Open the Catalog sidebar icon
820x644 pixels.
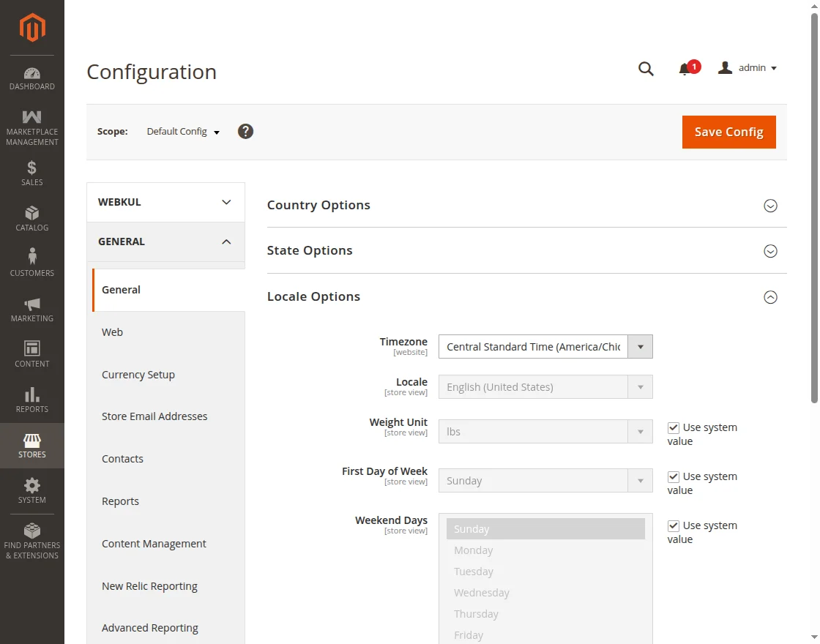point(32,218)
